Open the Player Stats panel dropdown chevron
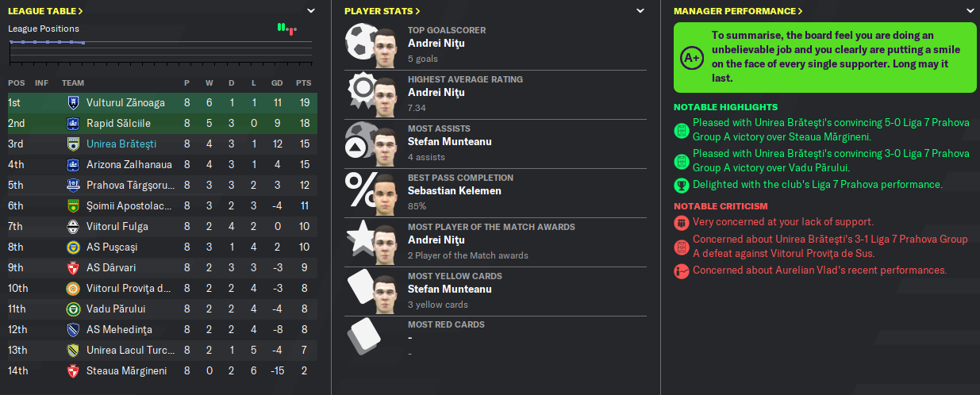Viewport: 980px width, 395px height. [640, 11]
